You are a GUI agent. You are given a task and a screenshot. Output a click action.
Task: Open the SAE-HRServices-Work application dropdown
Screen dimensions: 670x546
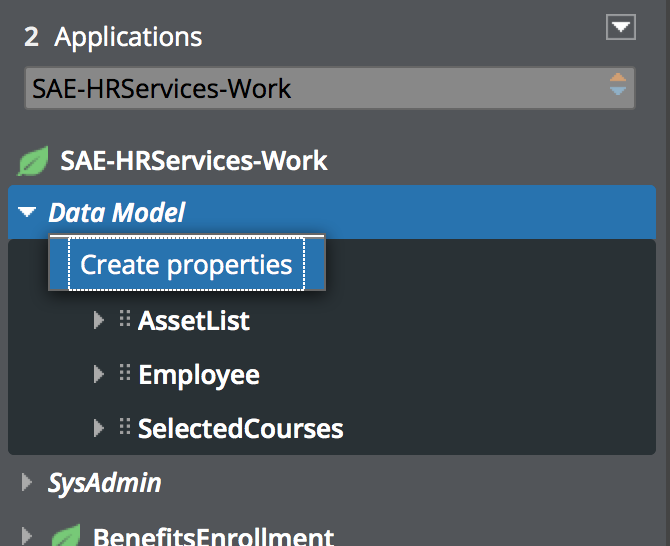click(330, 88)
